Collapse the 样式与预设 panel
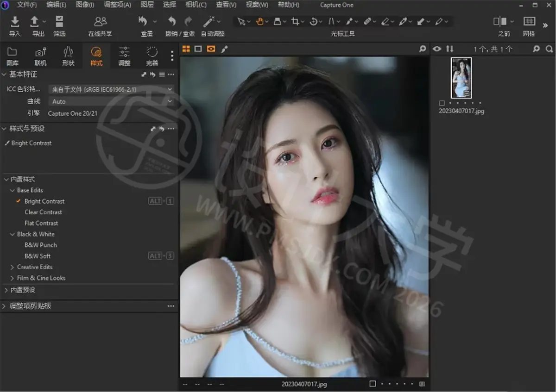The image size is (556, 392). point(4,128)
